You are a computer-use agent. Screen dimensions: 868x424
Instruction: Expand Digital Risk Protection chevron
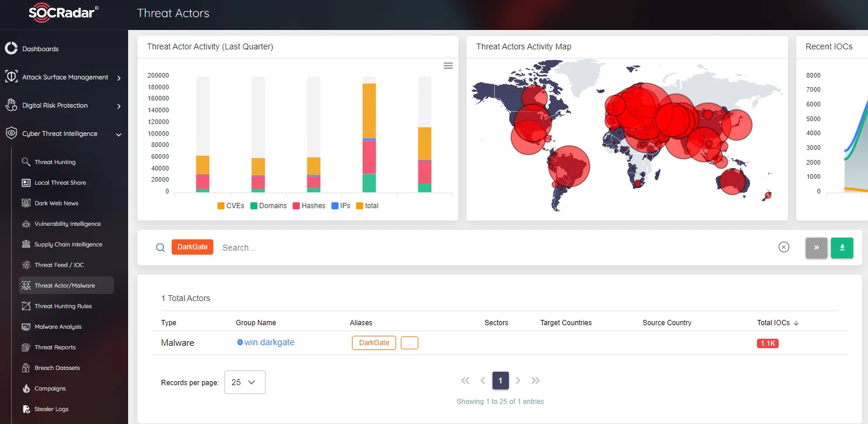tap(119, 106)
